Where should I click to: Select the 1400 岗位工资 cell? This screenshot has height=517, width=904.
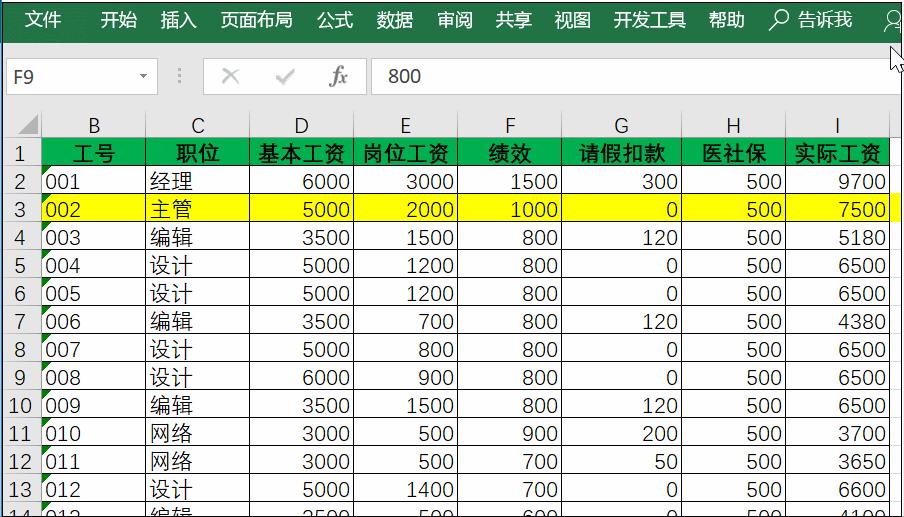pos(405,489)
